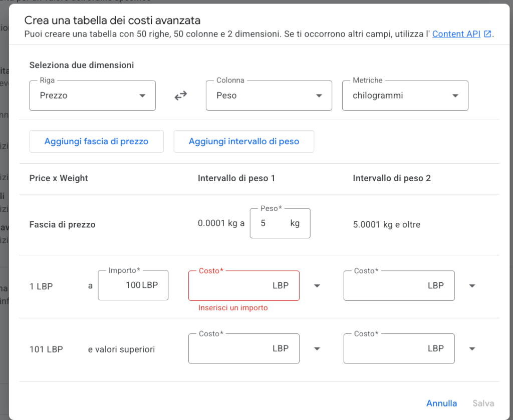Focus the Importo field showing 100 LBP
The width and height of the screenshot is (513, 420).
pos(133,285)
